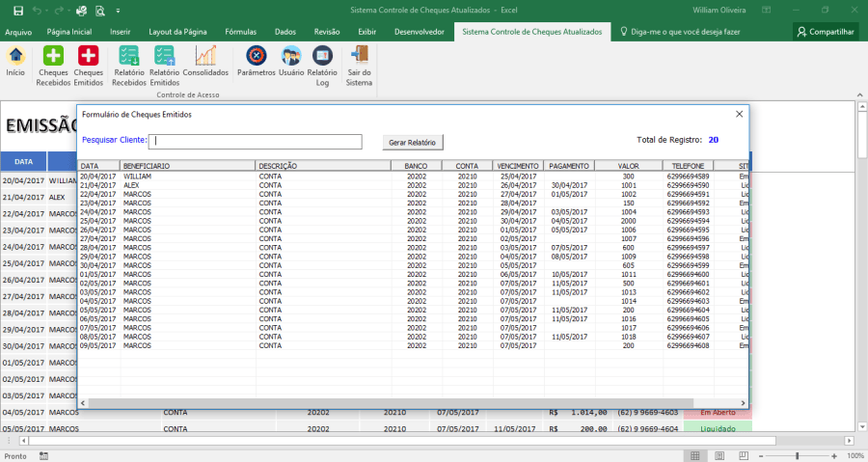Open the Desenvolvedor tab
The width and height of the screenshot is (868, 462).
pyautogui.click(x=420, y=32)
